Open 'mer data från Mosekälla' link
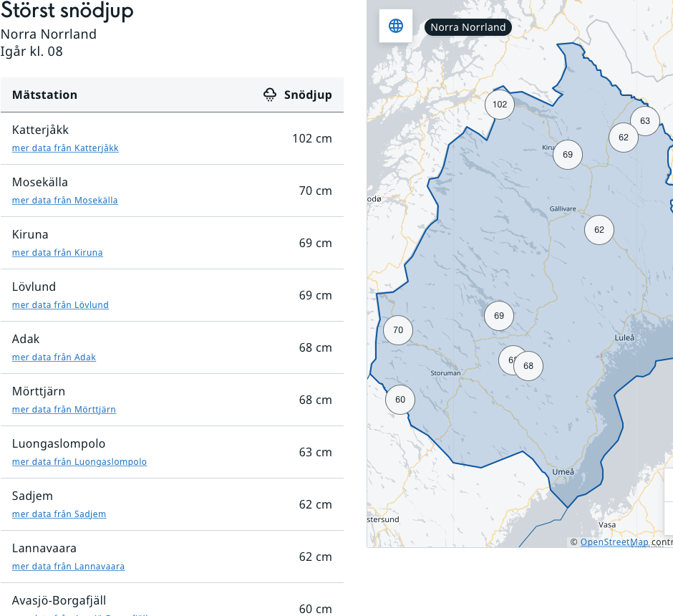Viewport: 673px width, 616px height. [64, 201]
